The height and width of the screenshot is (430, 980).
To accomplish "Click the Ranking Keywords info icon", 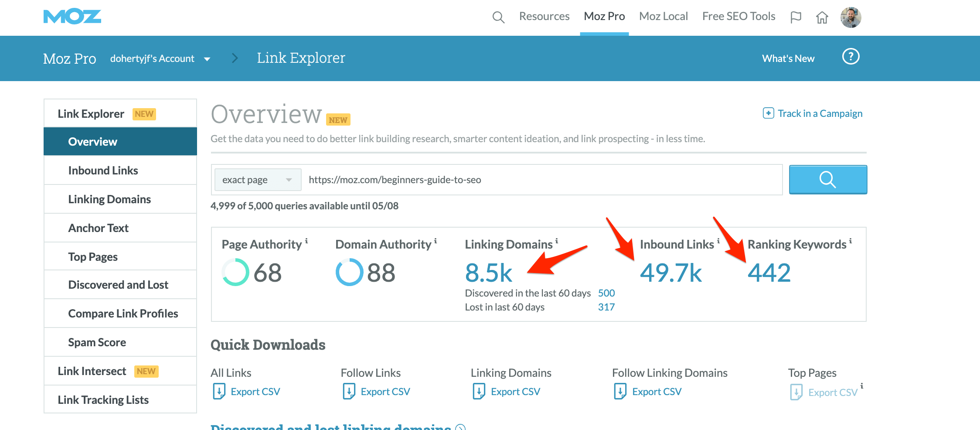I will (x=851, y=241).
